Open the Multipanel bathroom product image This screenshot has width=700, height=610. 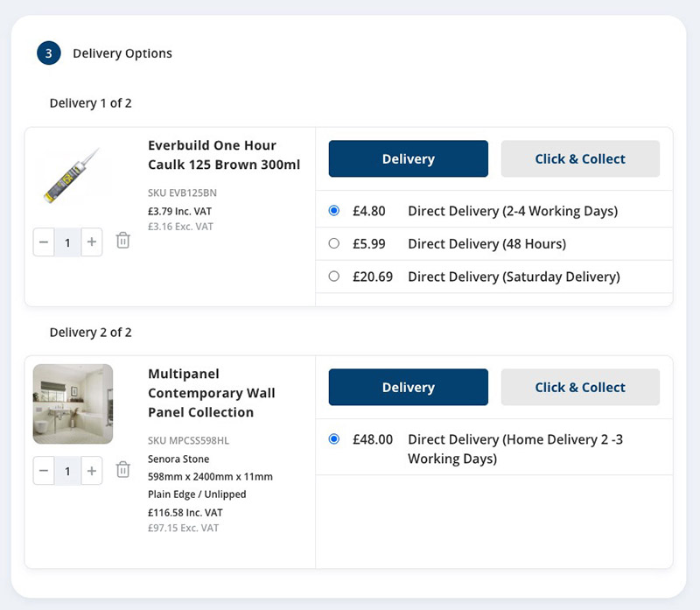click(x=73, y=403)
